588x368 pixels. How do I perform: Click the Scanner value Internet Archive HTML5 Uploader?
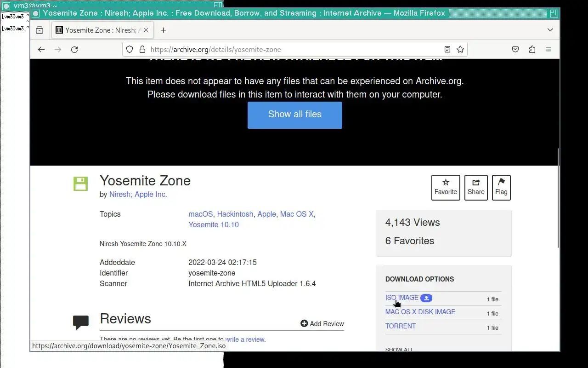252,283
